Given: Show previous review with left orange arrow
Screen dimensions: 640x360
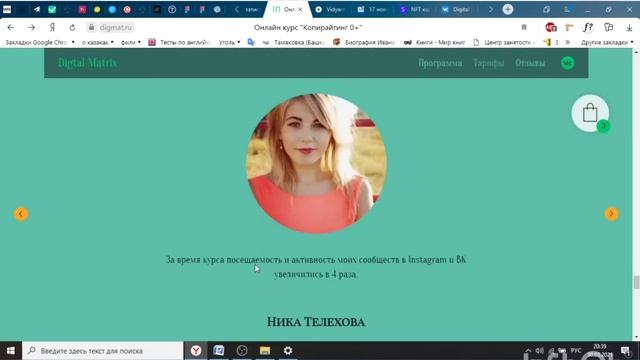Looking at the screenshot, I should pyautogui.click(x=21, y=213).
